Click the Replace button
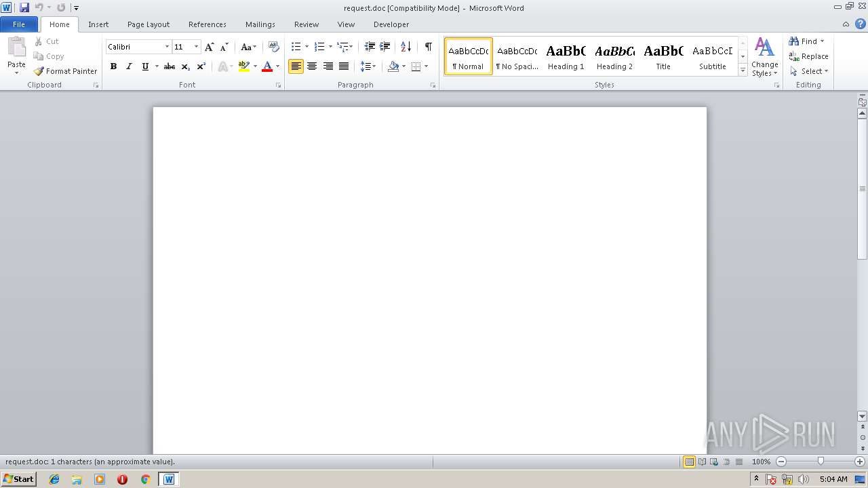Screen dimensions: 868x488 808,56
